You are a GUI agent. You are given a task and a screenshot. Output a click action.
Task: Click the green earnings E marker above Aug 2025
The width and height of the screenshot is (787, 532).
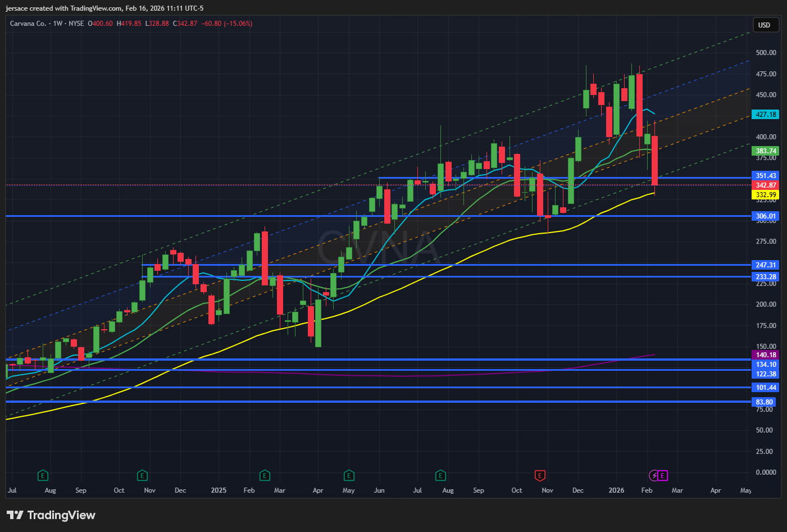(x=440, y=476)
